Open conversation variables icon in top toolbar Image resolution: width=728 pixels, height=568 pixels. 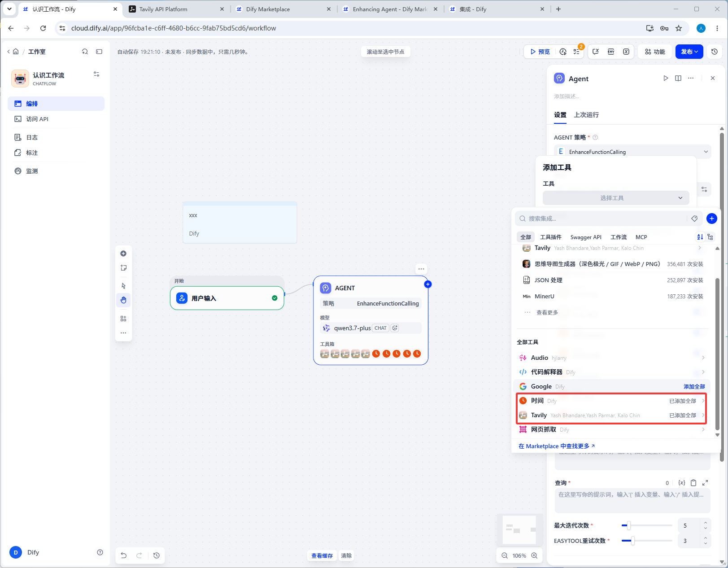click(596, 52)
